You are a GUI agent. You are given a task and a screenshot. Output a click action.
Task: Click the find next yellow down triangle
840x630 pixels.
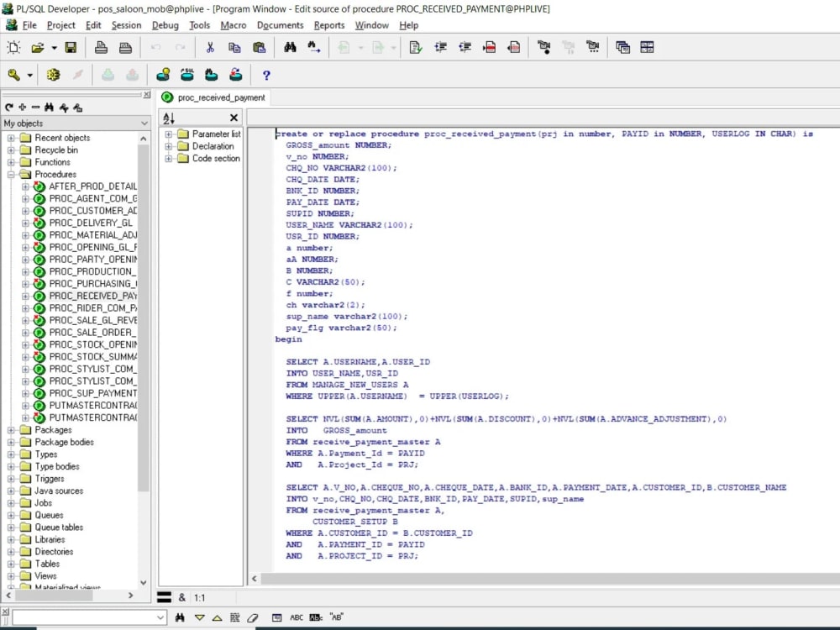(199, 617)
